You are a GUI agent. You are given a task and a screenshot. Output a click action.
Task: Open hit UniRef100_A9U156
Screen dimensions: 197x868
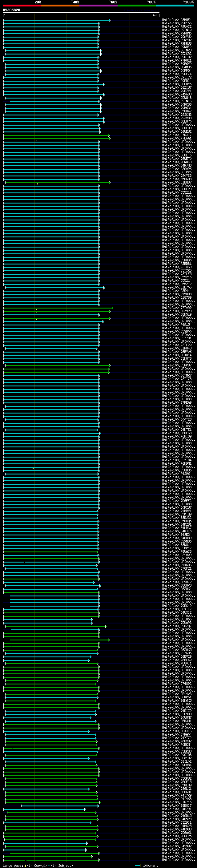[177, 23]
